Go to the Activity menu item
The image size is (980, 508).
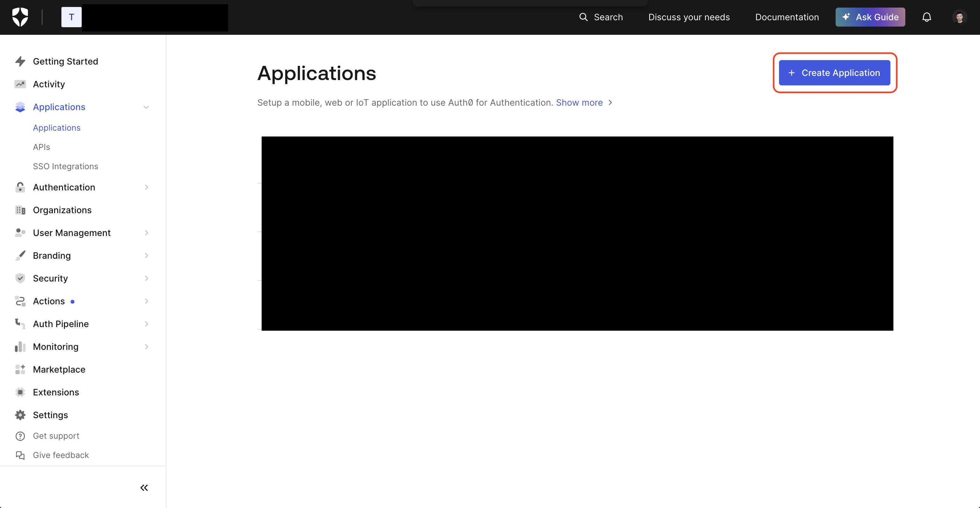[49, 84]
